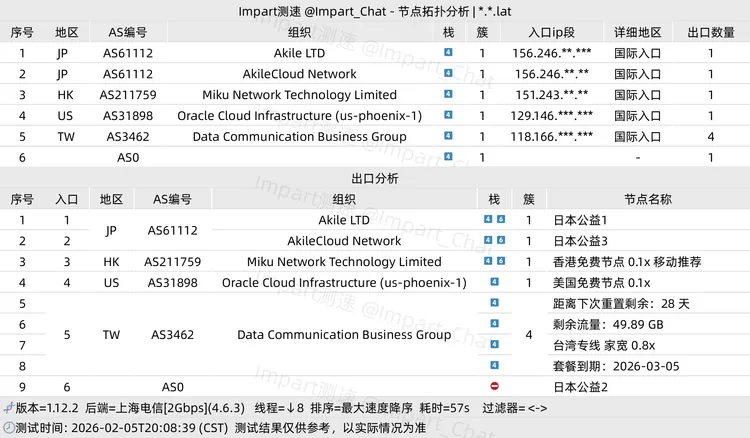Click the IPv4 badge beside 美国免费节点 0.1x
The width and height of the screenshot is (750, 438).
coord(494,283)
